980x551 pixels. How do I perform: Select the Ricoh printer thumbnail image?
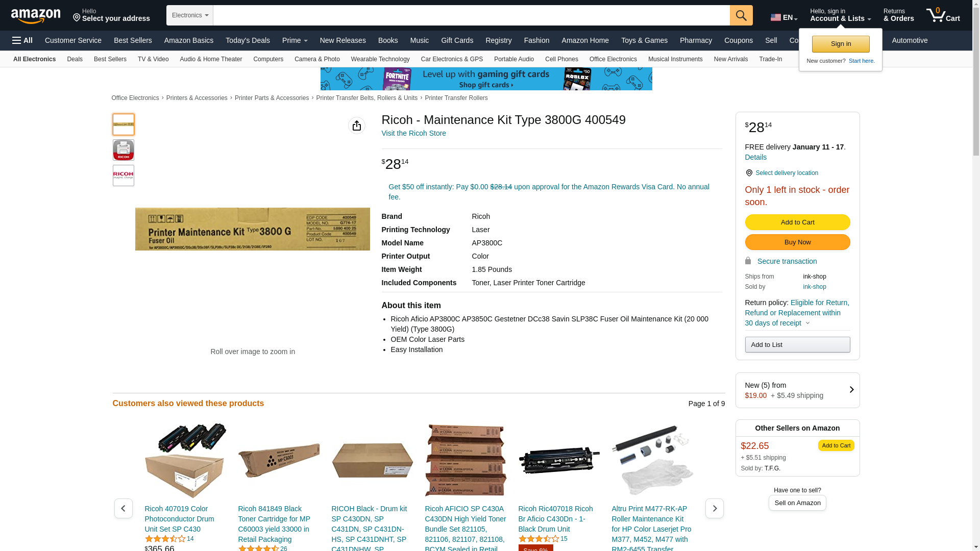[124, 150]
